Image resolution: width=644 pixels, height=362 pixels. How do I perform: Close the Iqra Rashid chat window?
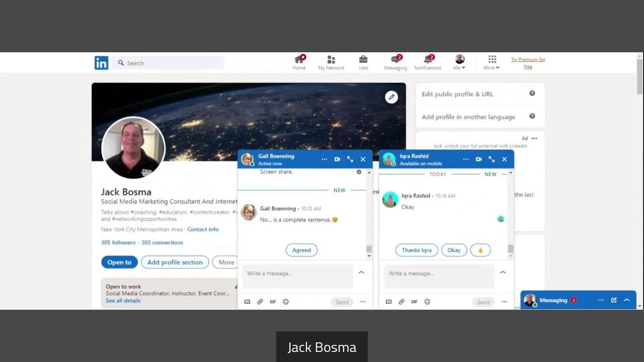(505, 159)
